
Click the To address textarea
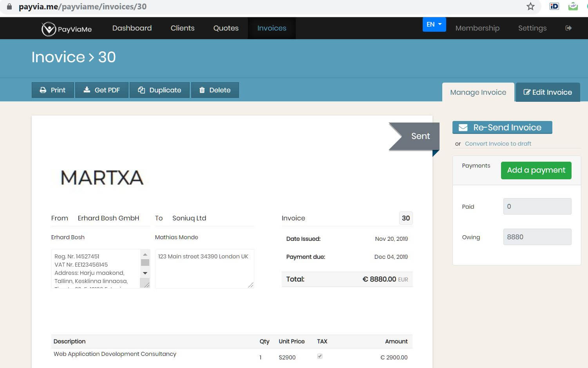click(204, 269)
